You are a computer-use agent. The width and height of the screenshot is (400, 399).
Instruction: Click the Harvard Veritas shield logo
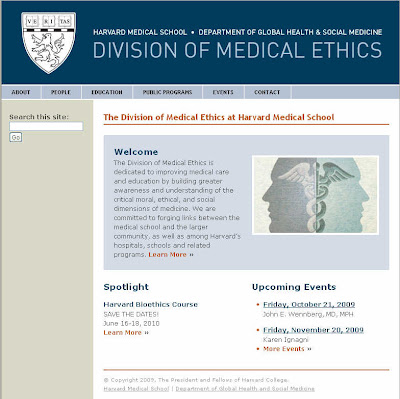click(x=49, y=42)
